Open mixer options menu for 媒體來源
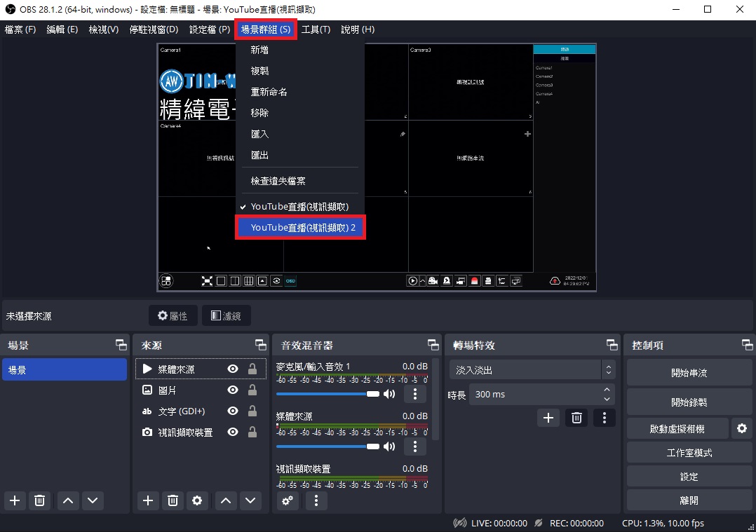Screen dimensions: 756x532 415,446
